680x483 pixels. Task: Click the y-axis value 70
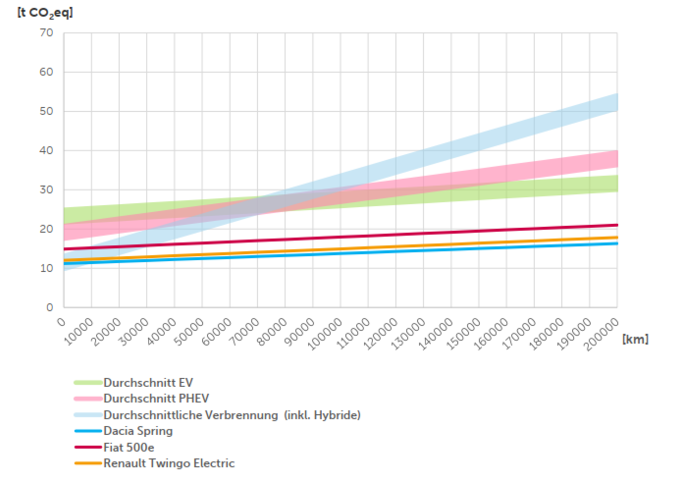tap(46, 33)
